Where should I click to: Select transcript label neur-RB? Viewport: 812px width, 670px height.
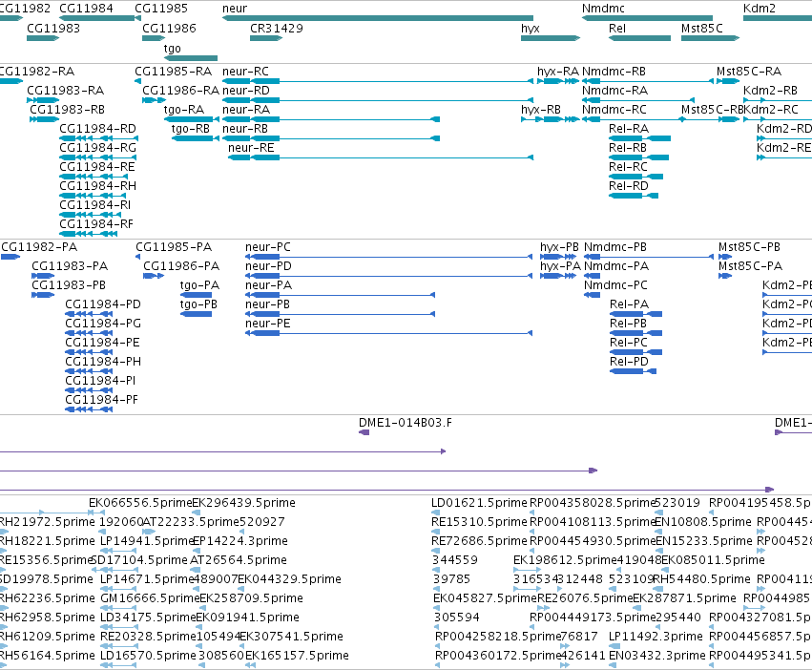[245, 129]
